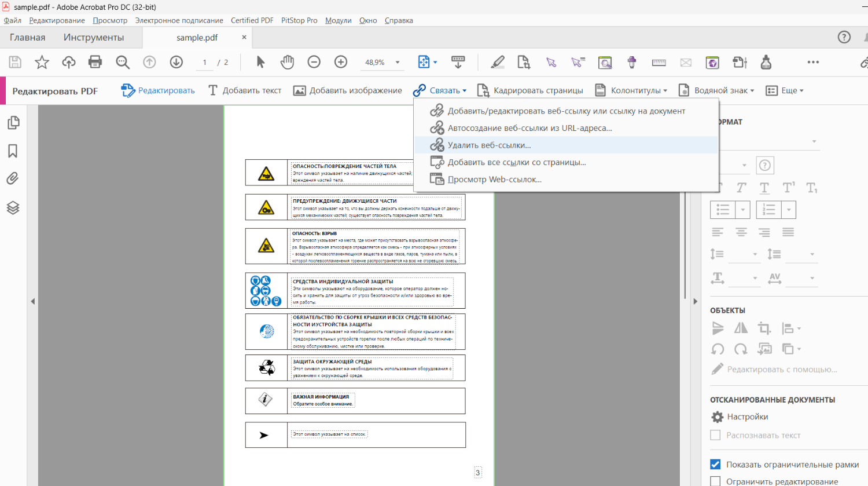Image resolution: width=868 pixels, height=486 pixels.
Task: Open the Attachments paperclip panel
Action: click(13, 178)
